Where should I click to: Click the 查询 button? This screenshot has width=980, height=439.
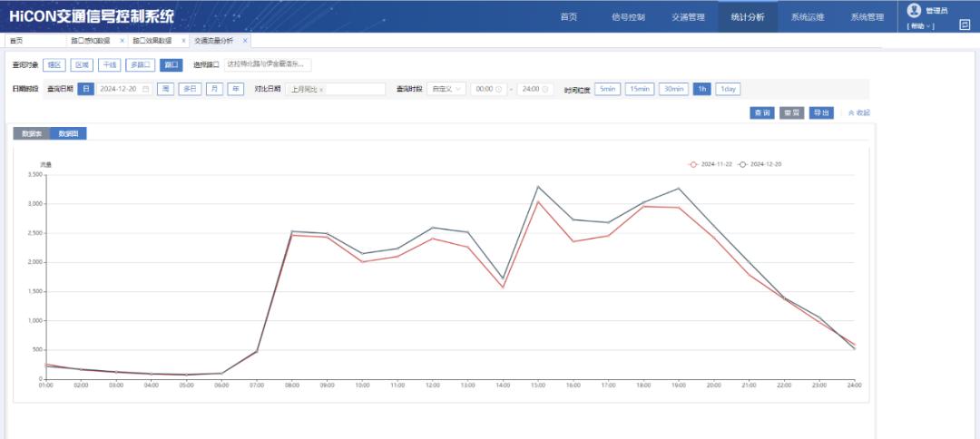pyautogui.click(x=759, y=112)
